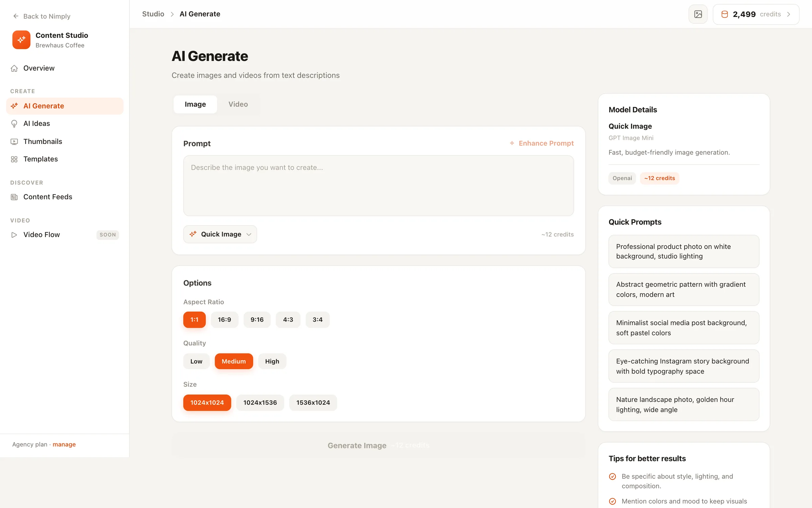This screenshot has width=812, height=508.
Task: Click the Thumbnails monitor icon
Action: click(14, 142)
